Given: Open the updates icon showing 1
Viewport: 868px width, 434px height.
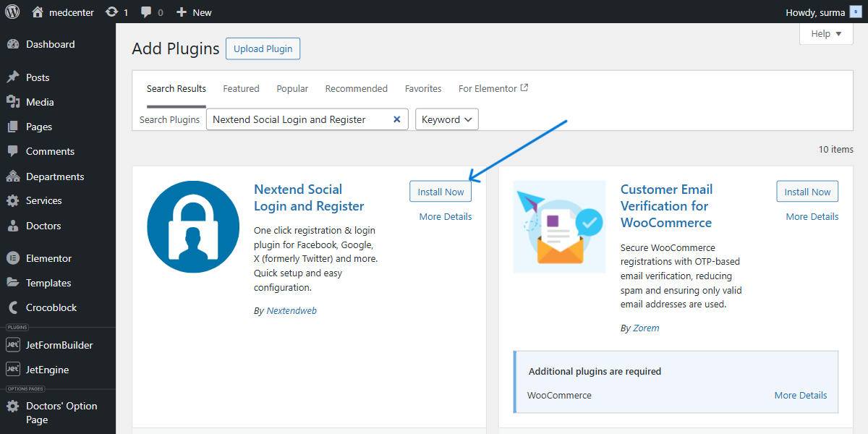Looking at the screenshot, I should click(x=111, y=12).
